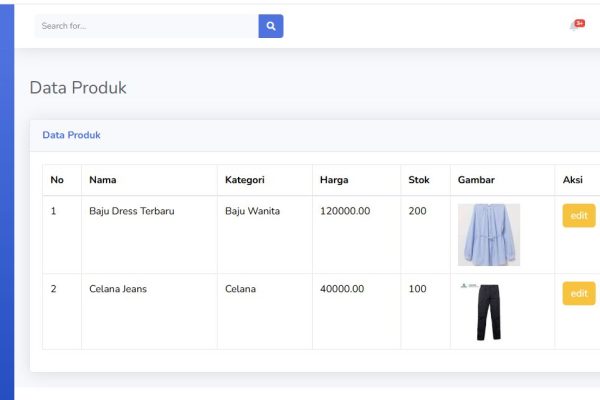Select the 'Stok' column header
Image resolution: width=600 pixels, height=400 pixels.
click(x=419, y=180)
